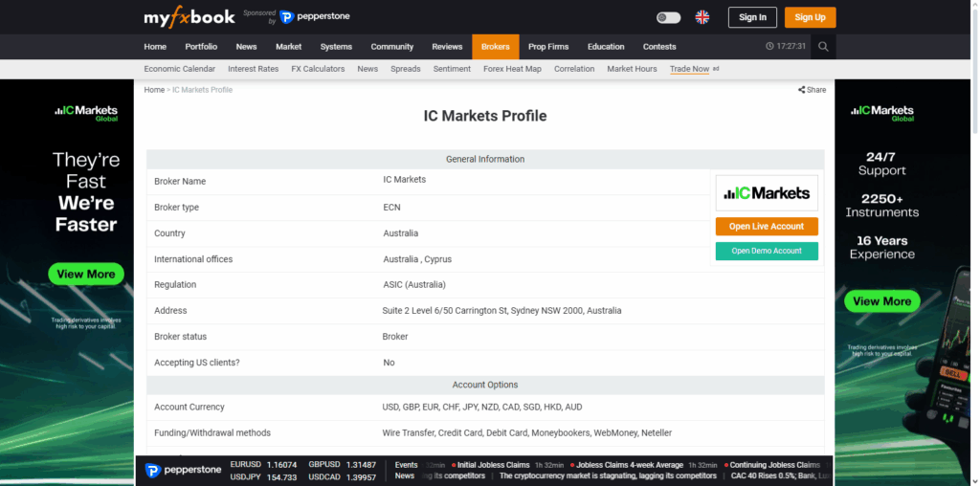
Task: Click Open Demo Account button
Action: click(x=767, y=251)
